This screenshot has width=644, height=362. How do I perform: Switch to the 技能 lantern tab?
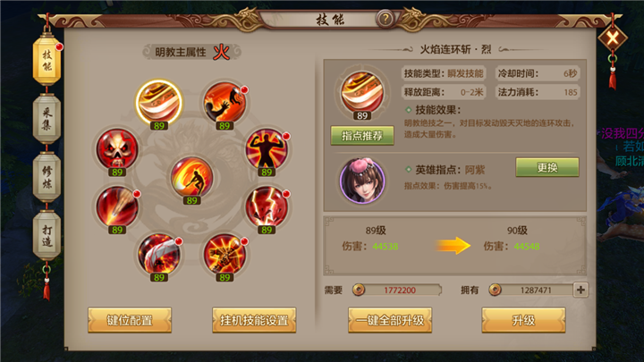pyautogui.click(x=47, y=61)
